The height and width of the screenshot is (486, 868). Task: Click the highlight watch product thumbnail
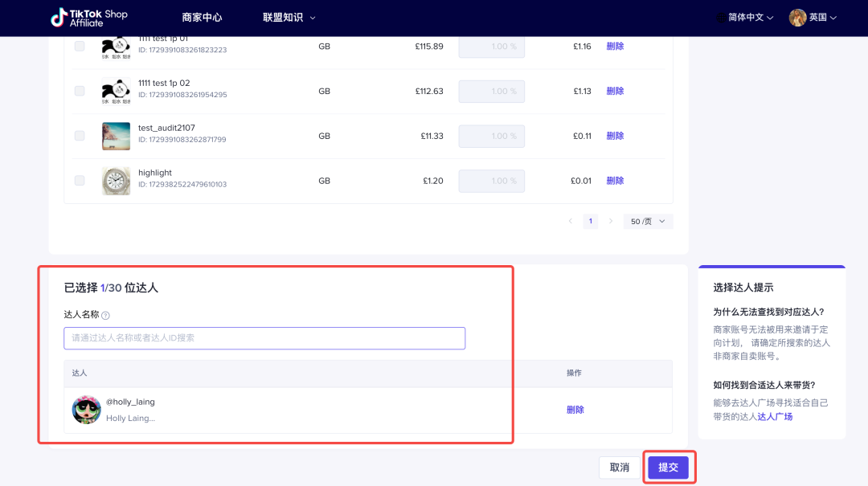click(116, 181)
